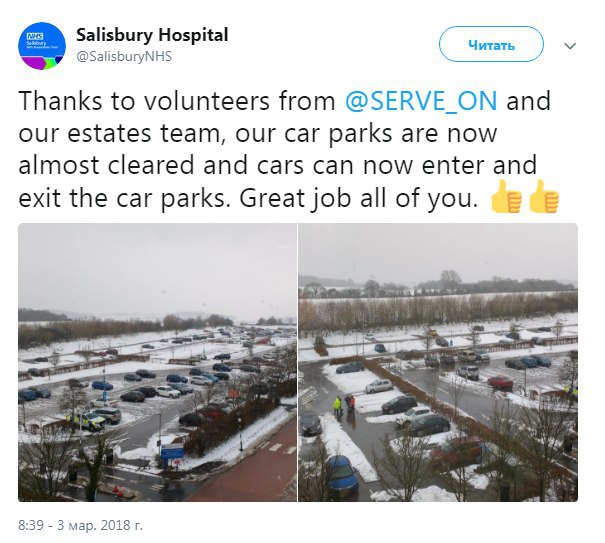Click the 'Great job all of you' text

click(x=358, y=198)
